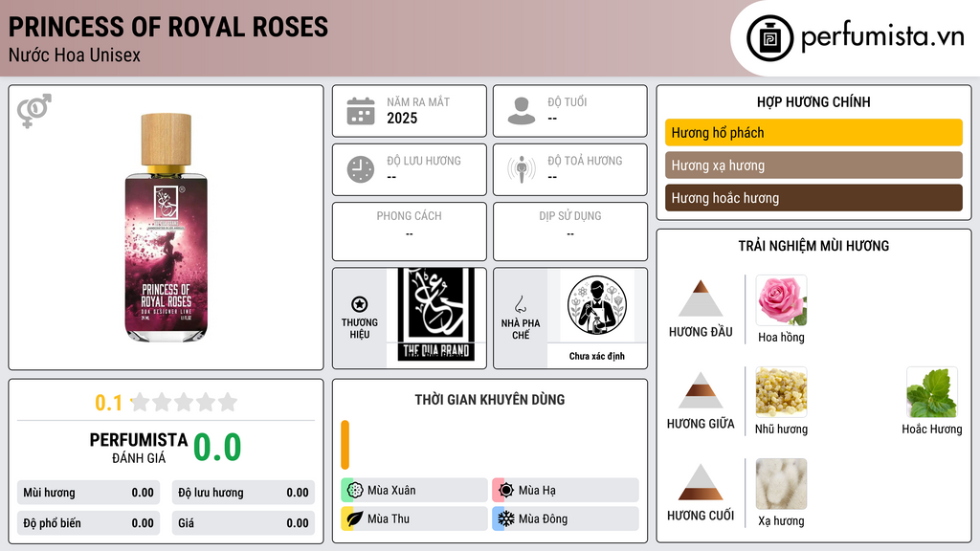The image size is (980, 551).
Task: Click the Hương đầu pyramid icon
Action: pyautogui.click(x=701, y=298)
